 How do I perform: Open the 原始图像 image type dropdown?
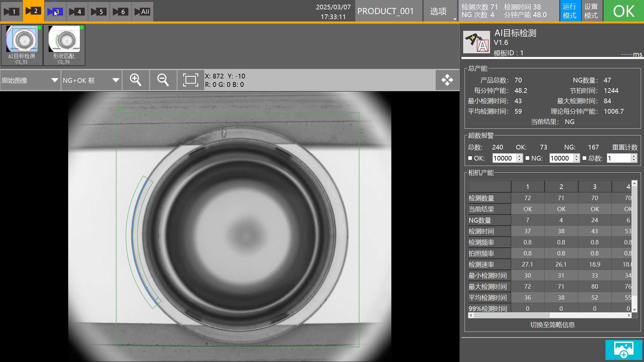pos(30,80)
